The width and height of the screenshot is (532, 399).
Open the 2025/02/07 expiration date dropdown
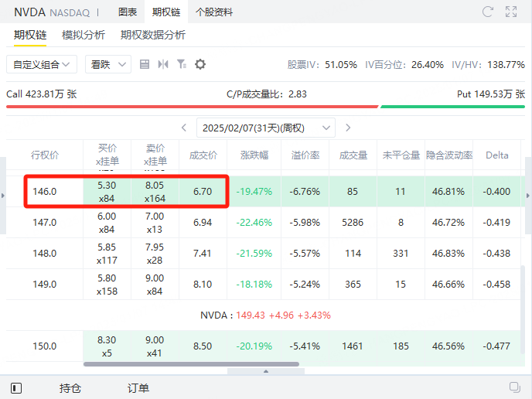click(266, 128)
